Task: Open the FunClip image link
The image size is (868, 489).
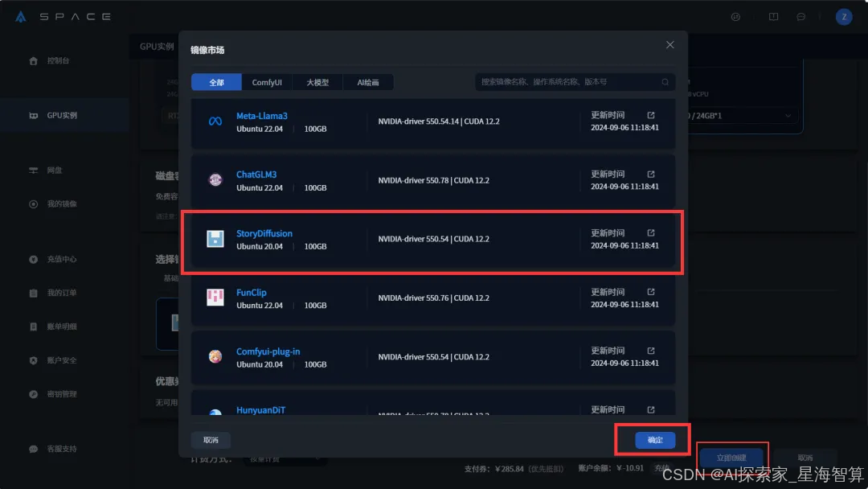Action: (x=252, y=293)
